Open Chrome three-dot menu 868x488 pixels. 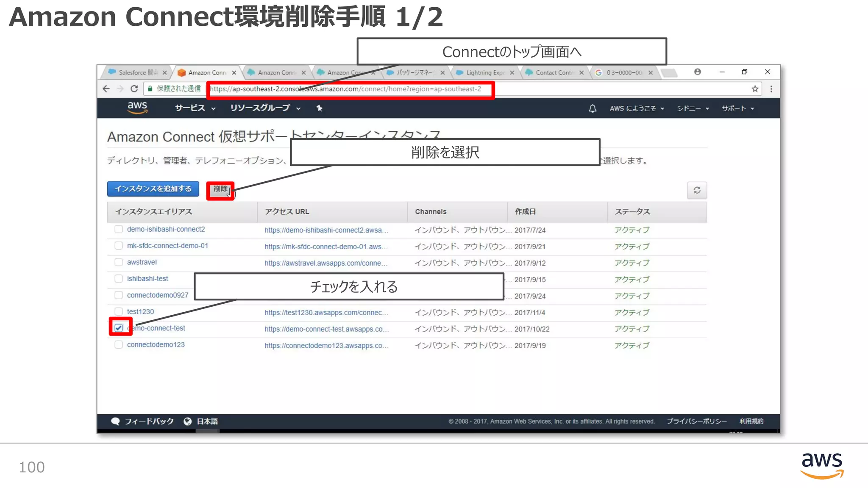(771, 89)
